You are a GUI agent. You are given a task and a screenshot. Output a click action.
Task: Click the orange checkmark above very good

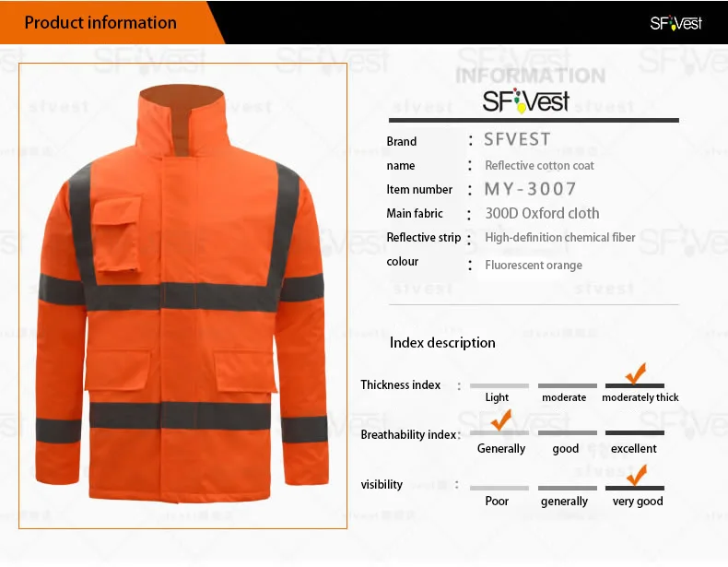(637, 475)
